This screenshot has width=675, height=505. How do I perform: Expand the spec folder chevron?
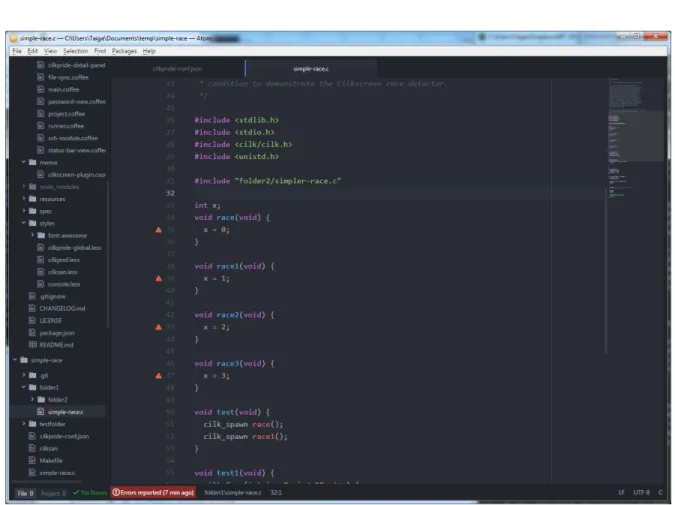[x=24, y=211]
